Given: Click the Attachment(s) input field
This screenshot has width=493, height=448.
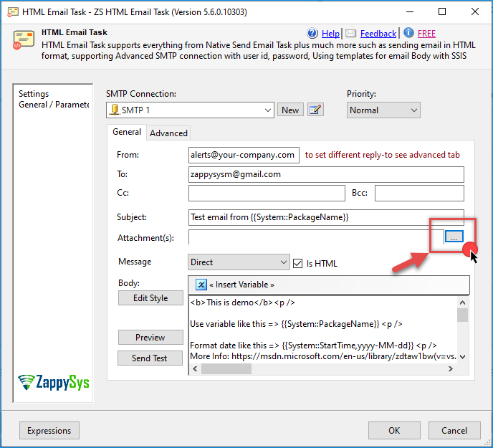Looking at the screenshot, I should [316, 237].
